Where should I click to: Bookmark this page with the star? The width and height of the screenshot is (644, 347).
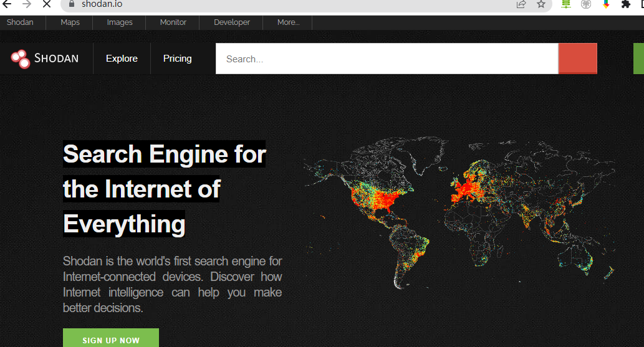(x=541, y=4)
